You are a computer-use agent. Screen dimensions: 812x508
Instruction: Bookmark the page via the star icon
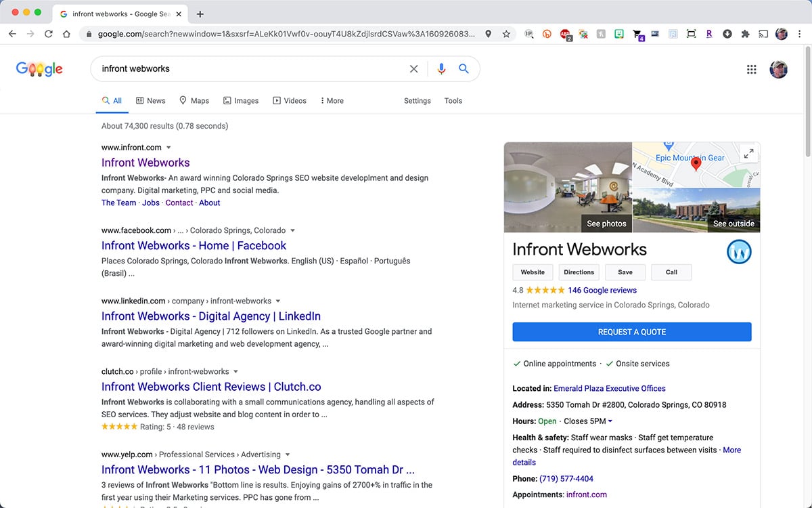(506, 33)
